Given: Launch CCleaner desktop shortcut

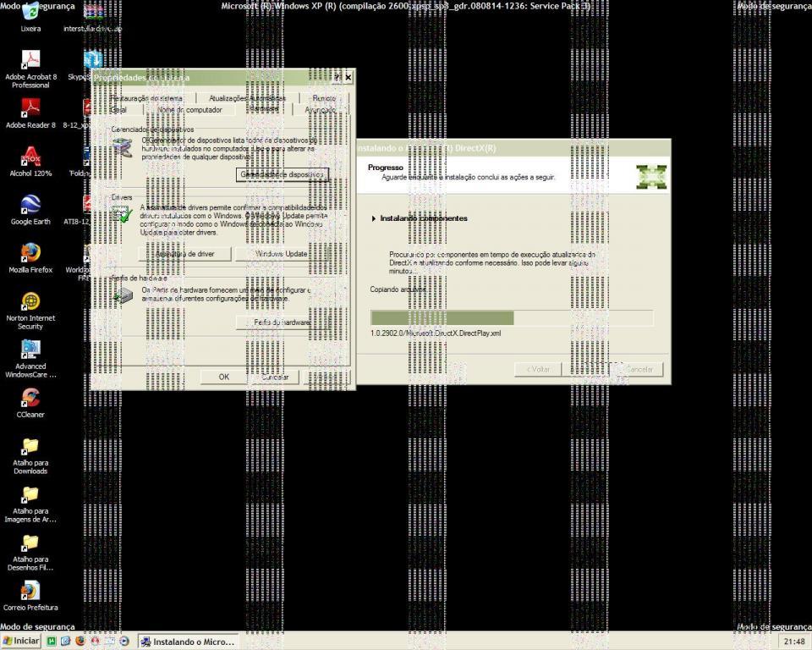Looking at the screenshot, I should [x=30, y=402].
